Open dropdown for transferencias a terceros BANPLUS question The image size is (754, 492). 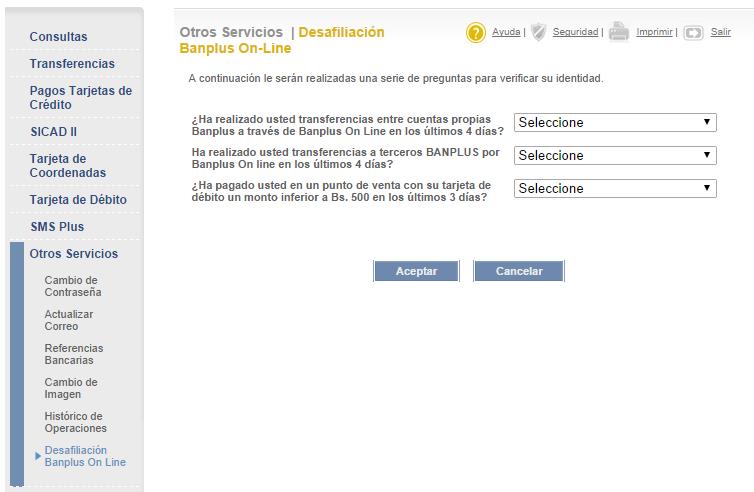[615, 155]
